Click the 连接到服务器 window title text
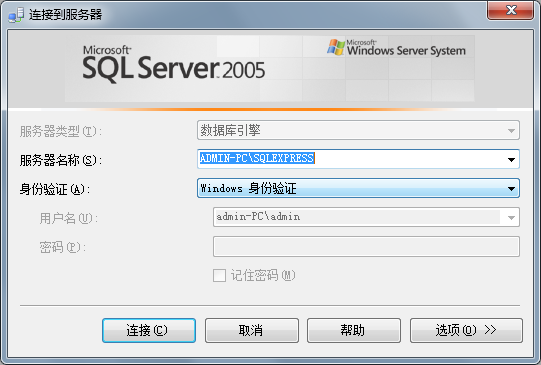This screenshot has width=541, height=365. tap(66, 14)
